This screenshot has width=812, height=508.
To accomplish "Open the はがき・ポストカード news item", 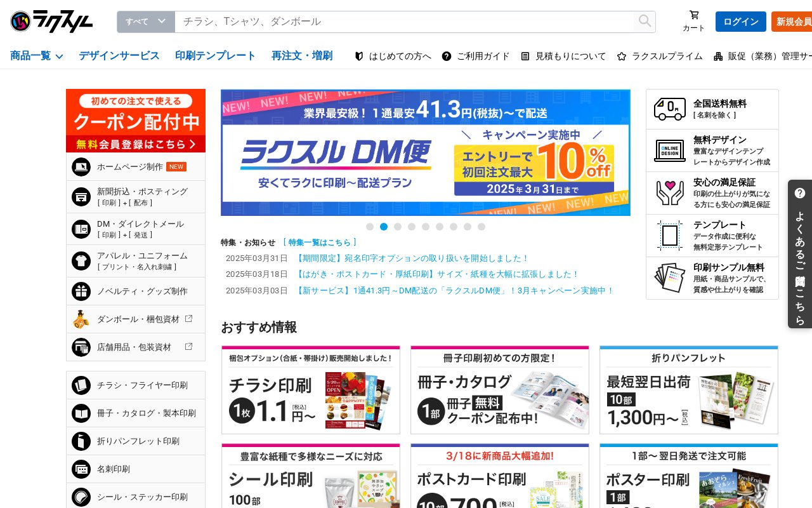I will click(437, 274).
